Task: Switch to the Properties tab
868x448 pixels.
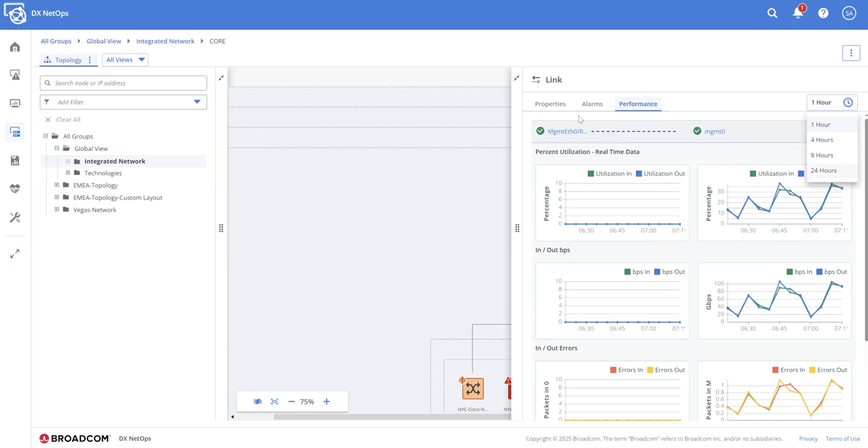Action: pyautogui.click(x=550, y=104)
